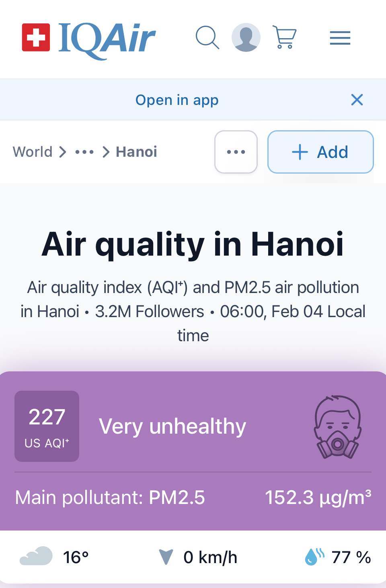Open the user profile avatar
The width and height of the screenshot is (386, 588).
tap(246, 37)
